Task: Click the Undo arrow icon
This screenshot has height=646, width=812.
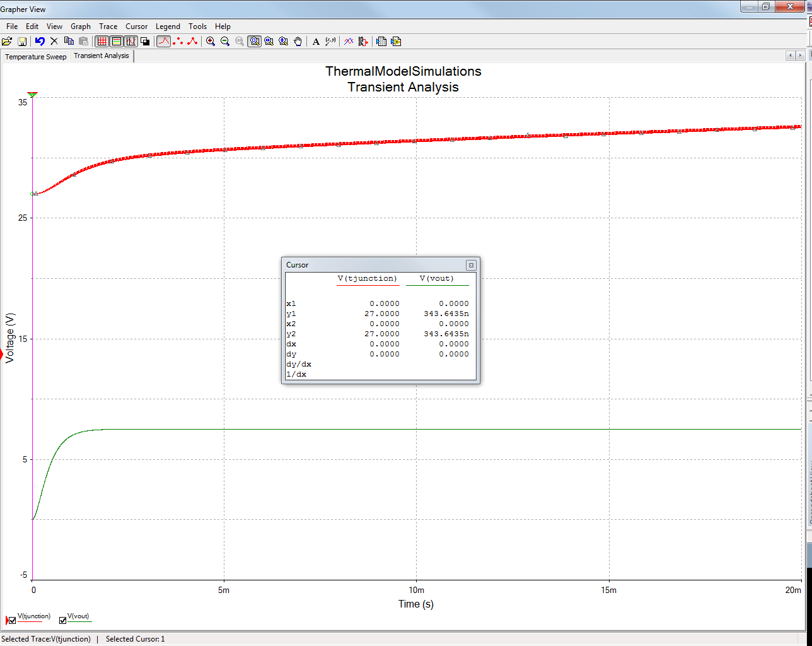Action: [40, 42]
